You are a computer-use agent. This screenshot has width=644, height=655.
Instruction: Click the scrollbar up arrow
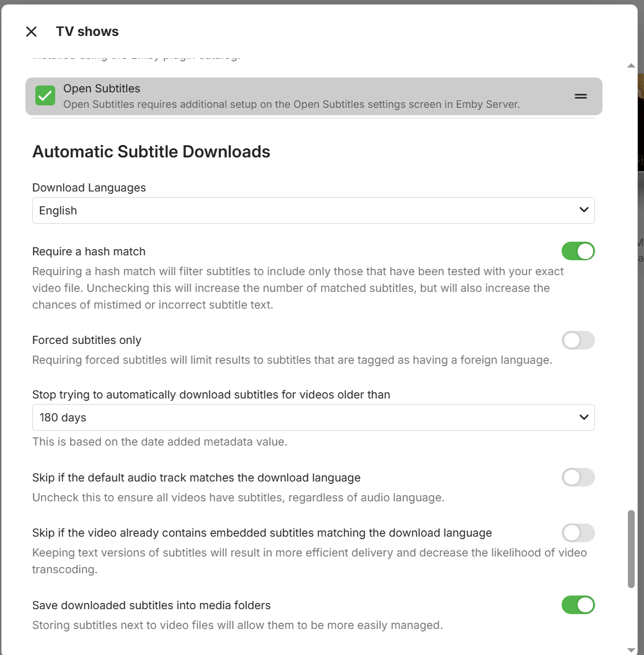pos(631,65)
